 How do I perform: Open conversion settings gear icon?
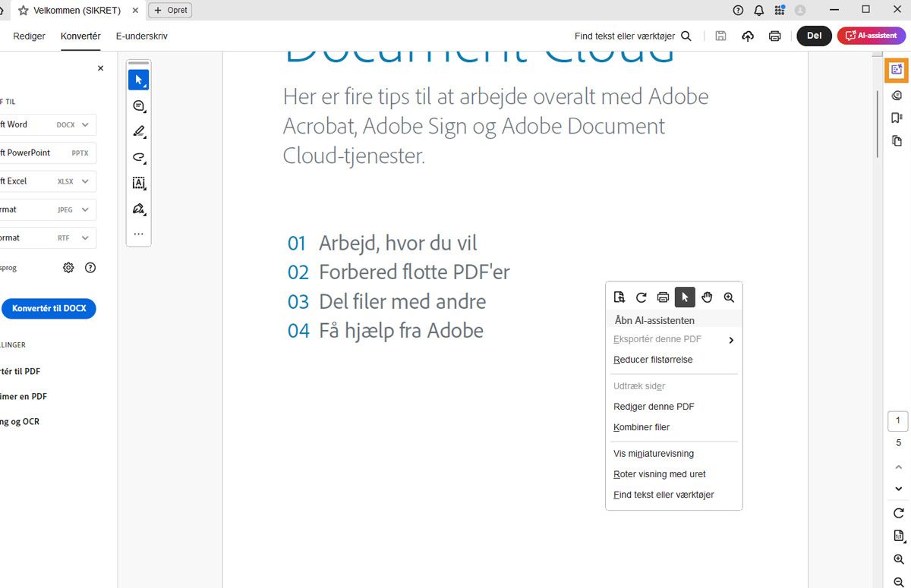pyautogui.click(x=68, y=267)
